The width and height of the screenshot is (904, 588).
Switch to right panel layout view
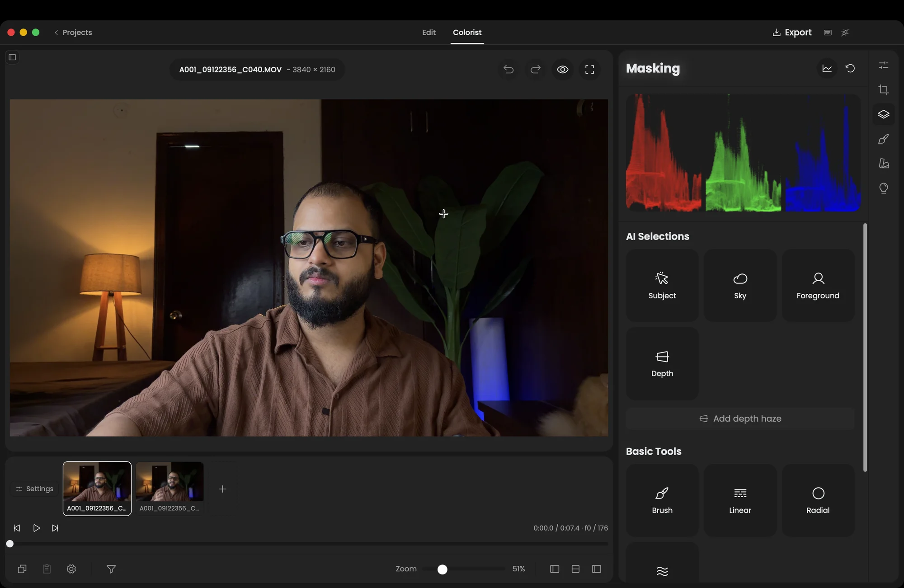click(597, 569)
